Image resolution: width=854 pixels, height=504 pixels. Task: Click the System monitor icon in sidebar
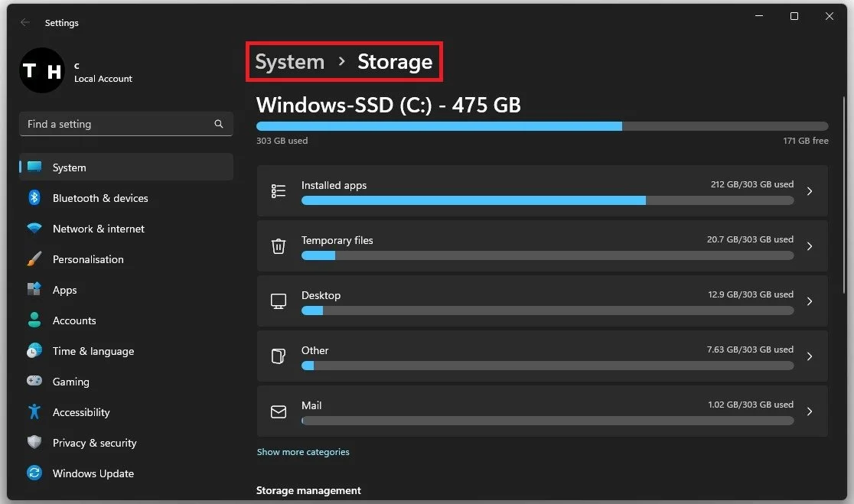point(34,167)
